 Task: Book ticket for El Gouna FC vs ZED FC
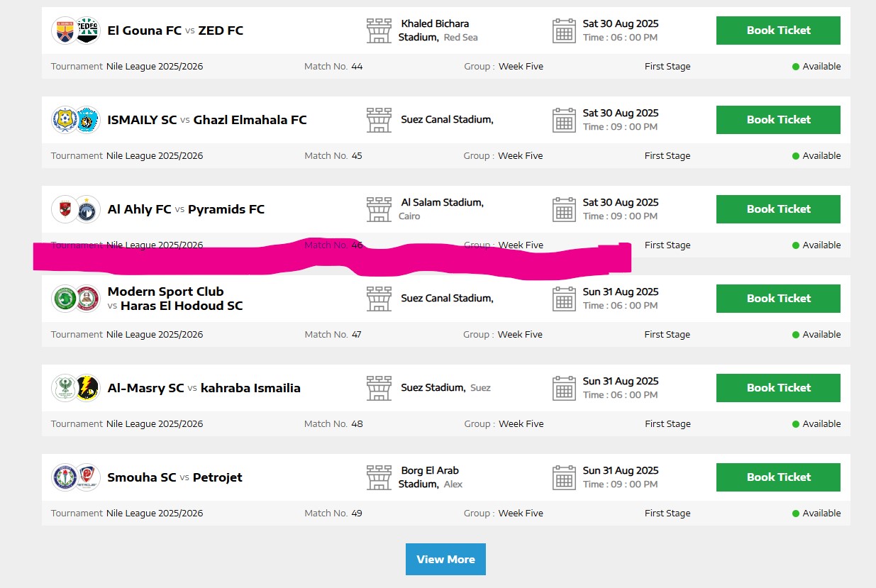pyautogui.click(x=778, y=30)
